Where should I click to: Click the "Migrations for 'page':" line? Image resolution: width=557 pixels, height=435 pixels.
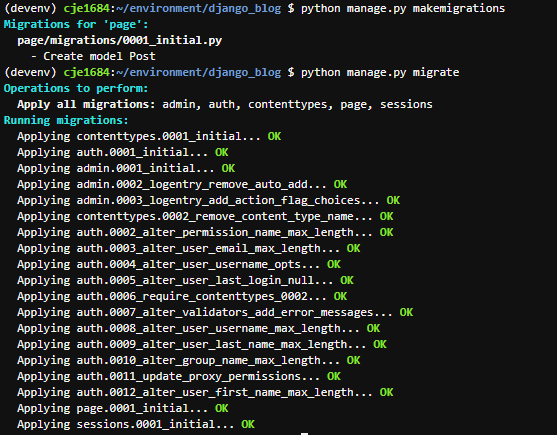click(x=76, y=25)
